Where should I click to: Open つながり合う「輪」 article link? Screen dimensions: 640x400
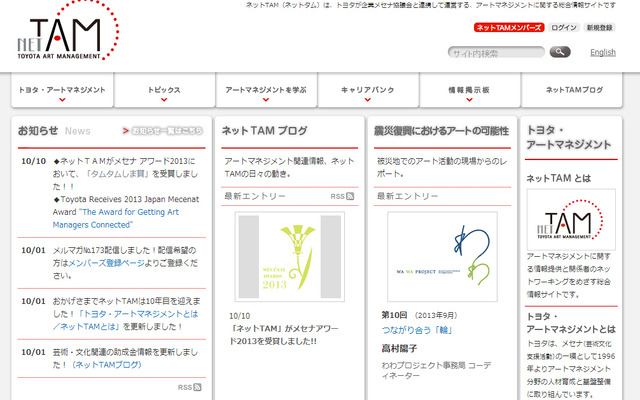(x=417, y=330)
